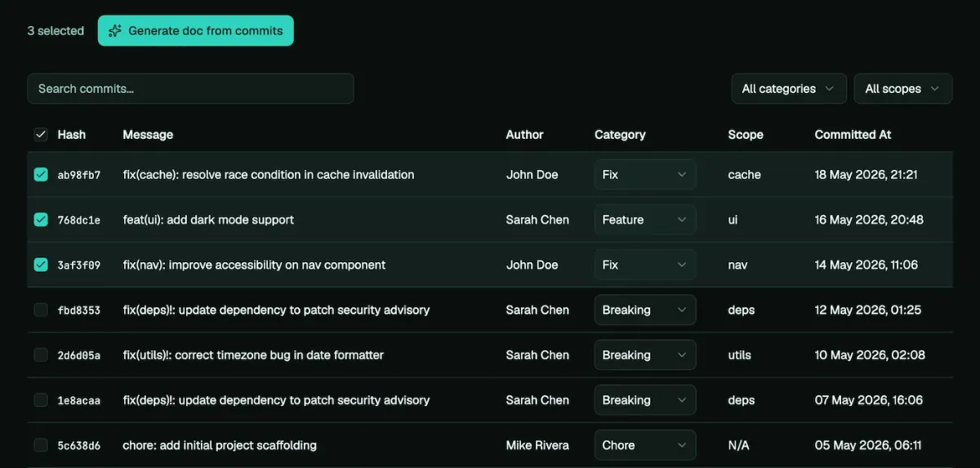
Task: Click scope value 'utils'
Action: coord(740,355)
